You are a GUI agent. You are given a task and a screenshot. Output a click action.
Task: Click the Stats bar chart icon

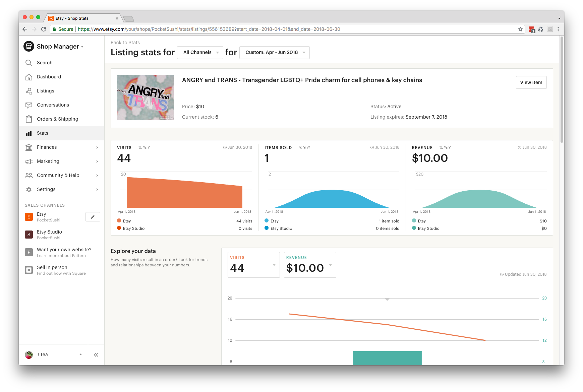29,133
